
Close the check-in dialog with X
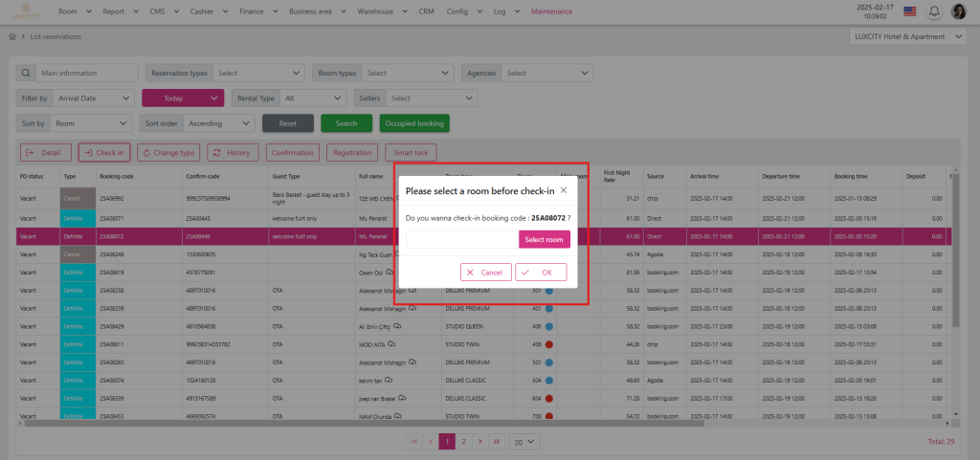point(563,190)
